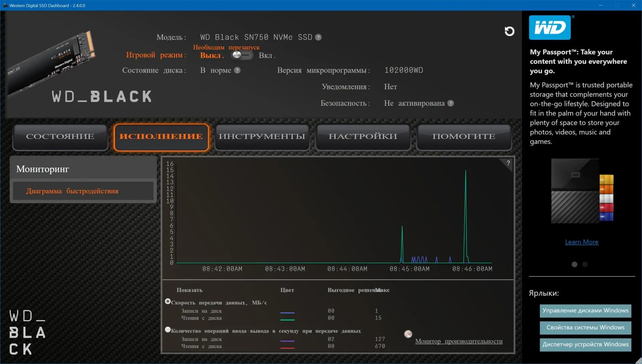Select data transfer speed radio button
Viewport: 642px width, 364px height.
pos(168,301)
